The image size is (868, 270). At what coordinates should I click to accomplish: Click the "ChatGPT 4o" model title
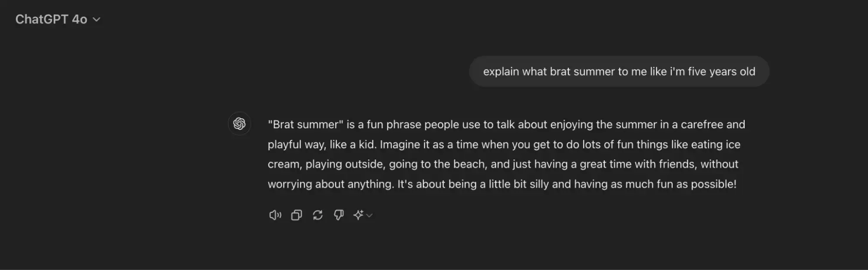click(x=51, y=20)
